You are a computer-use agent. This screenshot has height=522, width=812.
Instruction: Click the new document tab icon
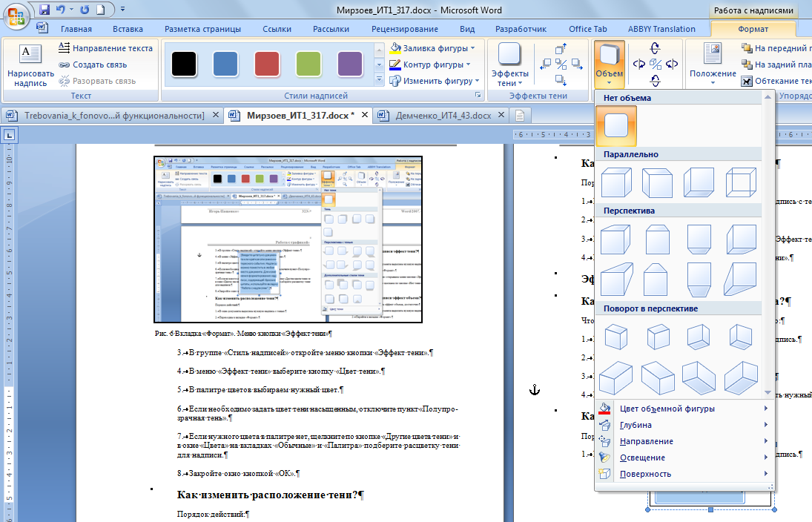(520, 116)
